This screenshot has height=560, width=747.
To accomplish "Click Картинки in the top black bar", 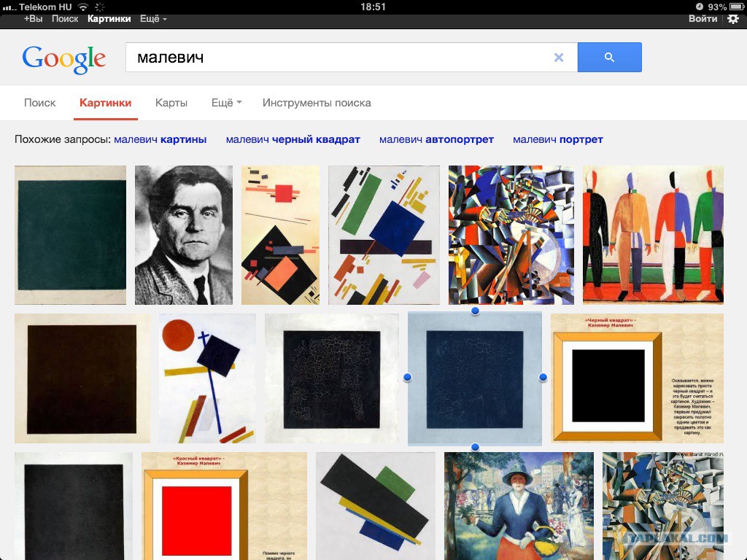I will (109, 19).
